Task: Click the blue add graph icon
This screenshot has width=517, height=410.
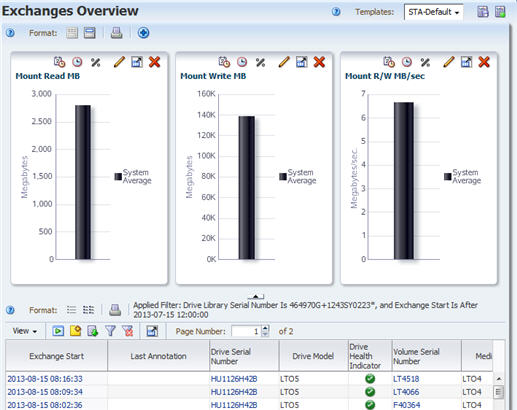Action: pos(143,33)
